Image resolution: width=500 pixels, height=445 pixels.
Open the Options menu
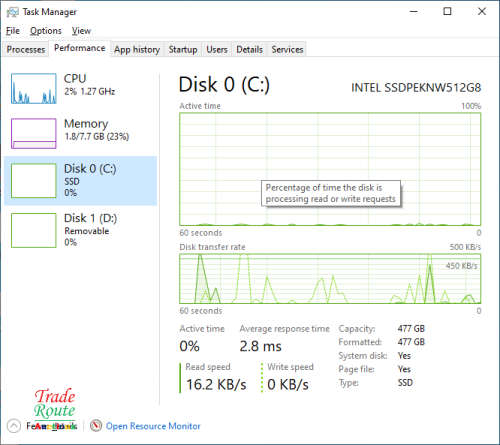[46, 31]
